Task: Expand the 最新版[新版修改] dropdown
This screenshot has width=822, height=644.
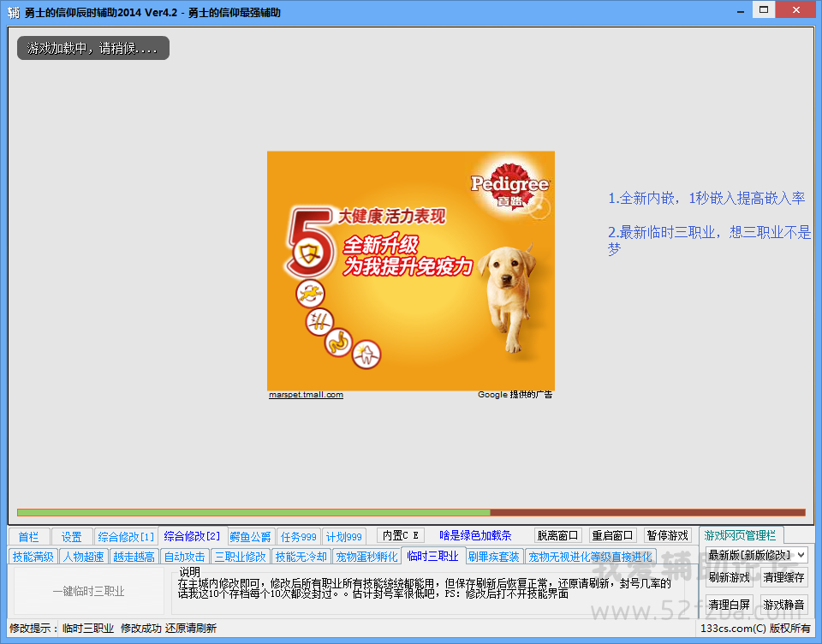Action: tap(756, 555)
